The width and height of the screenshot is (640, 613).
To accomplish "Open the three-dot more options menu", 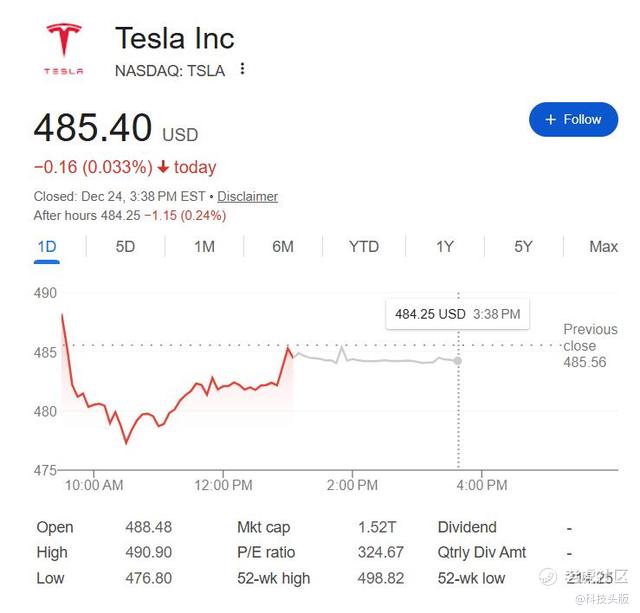I will tap(242, 70).
